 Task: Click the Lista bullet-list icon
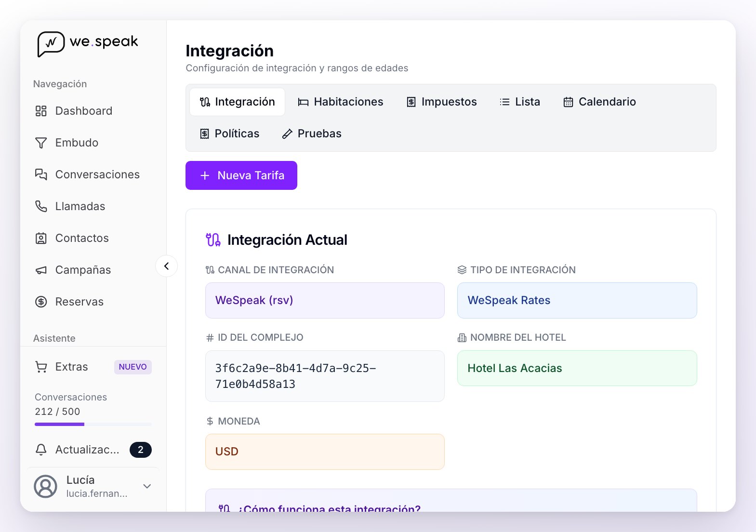click(504, 102)
